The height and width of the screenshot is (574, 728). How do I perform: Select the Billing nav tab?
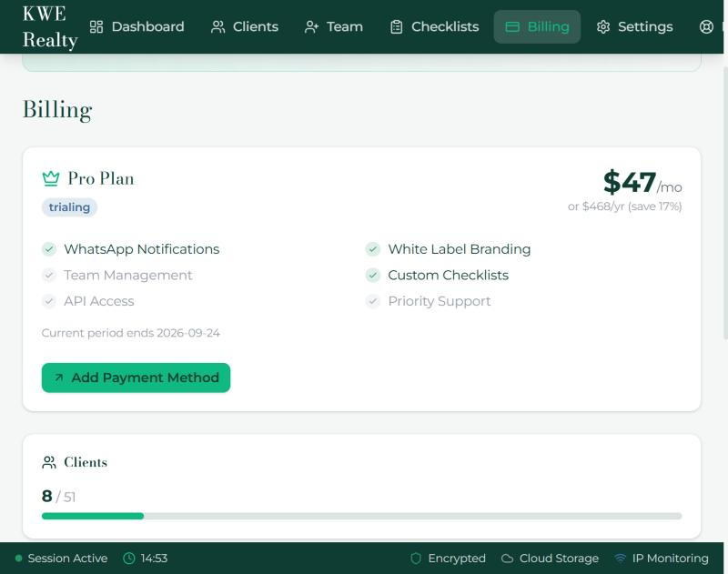[537, 27]
